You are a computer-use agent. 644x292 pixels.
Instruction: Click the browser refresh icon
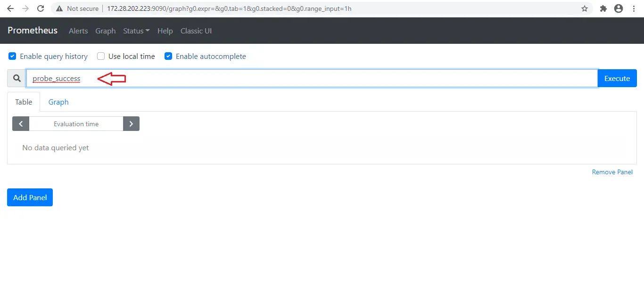tap(40, 8)
